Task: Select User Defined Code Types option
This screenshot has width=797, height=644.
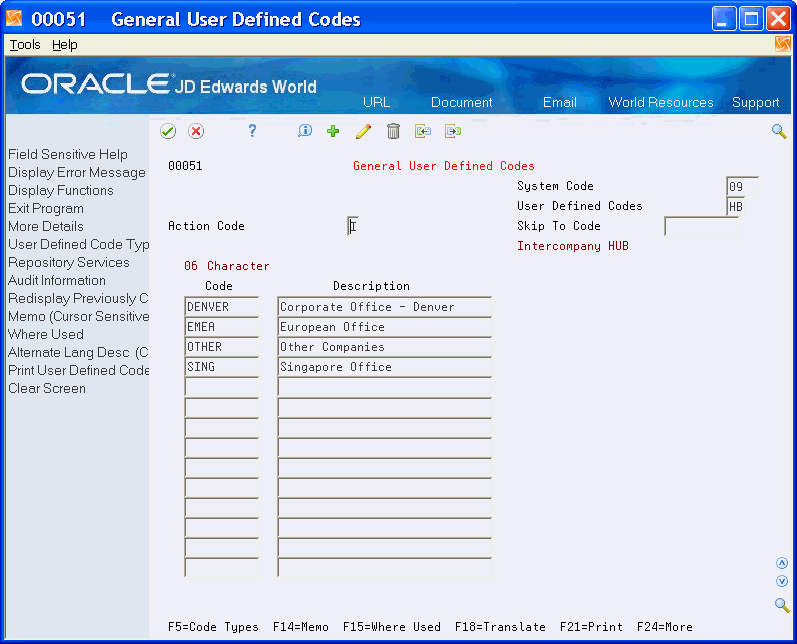Action: [78, 244]
